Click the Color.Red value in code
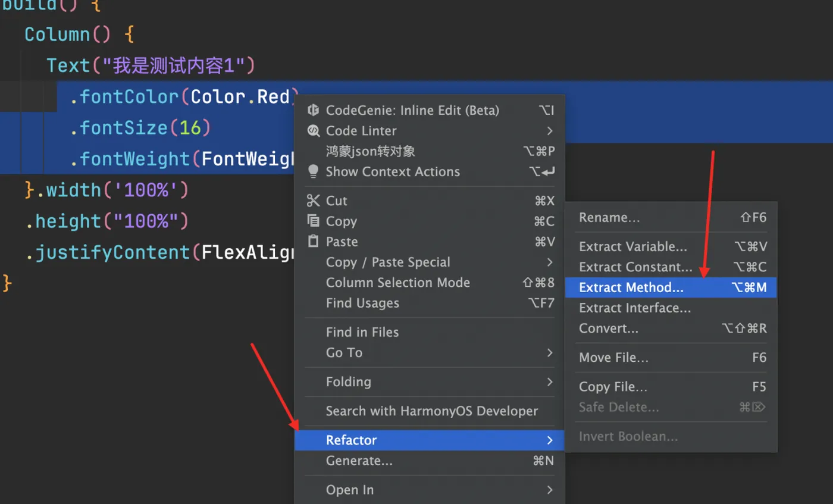 tap(240, 96)
